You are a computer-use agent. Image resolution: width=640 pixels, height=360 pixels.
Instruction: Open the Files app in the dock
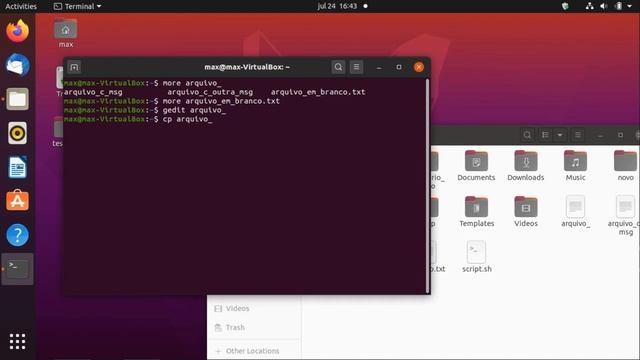[x=18, y=99]
